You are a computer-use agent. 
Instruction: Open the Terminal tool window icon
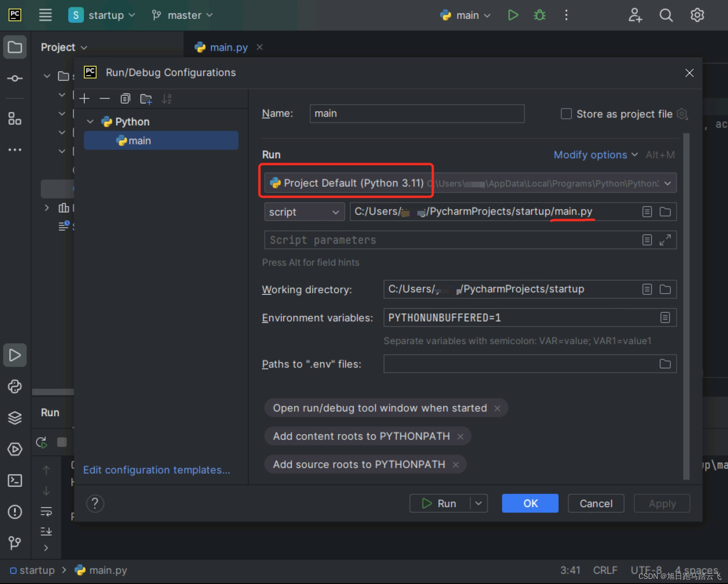(x=15, y=481)
